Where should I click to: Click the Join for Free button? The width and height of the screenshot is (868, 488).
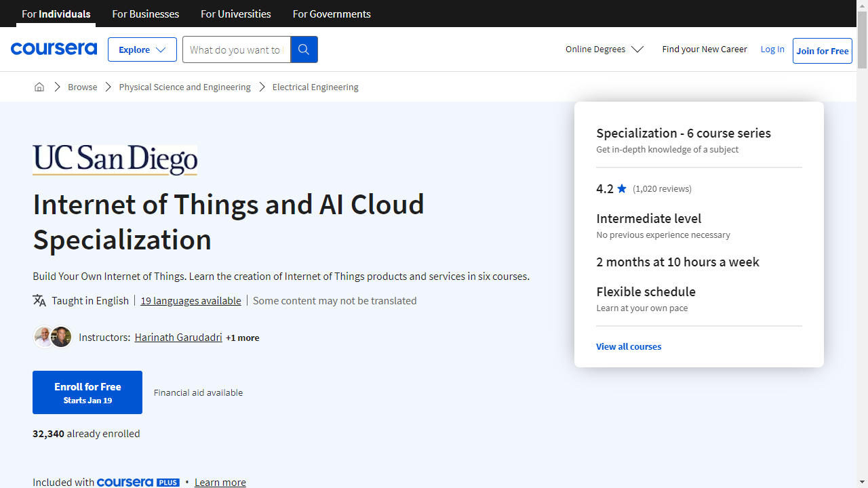coord(823,51)
